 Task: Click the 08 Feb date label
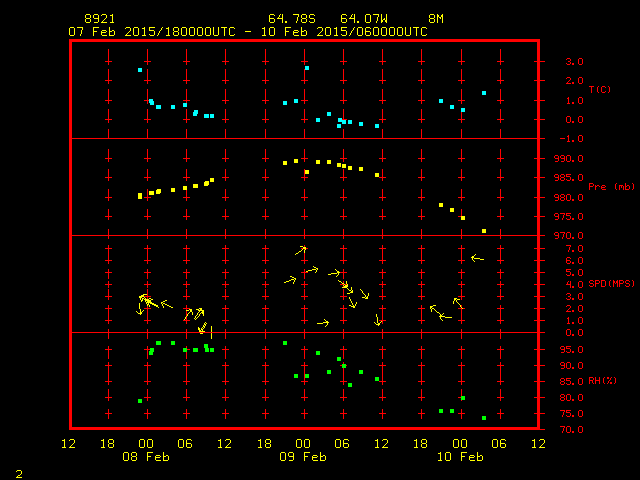point(146,456)
